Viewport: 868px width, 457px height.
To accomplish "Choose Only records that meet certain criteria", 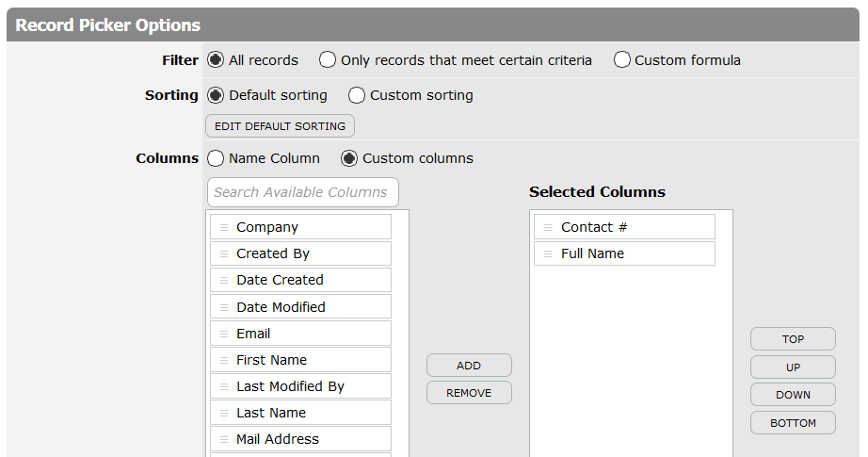I will 328,60.
